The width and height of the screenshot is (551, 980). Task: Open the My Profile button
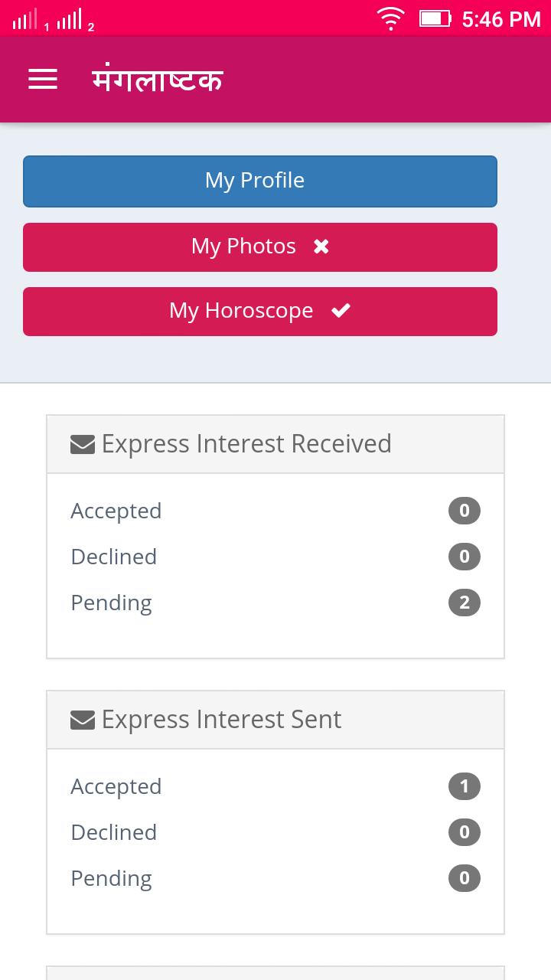(x=260, y=181)
